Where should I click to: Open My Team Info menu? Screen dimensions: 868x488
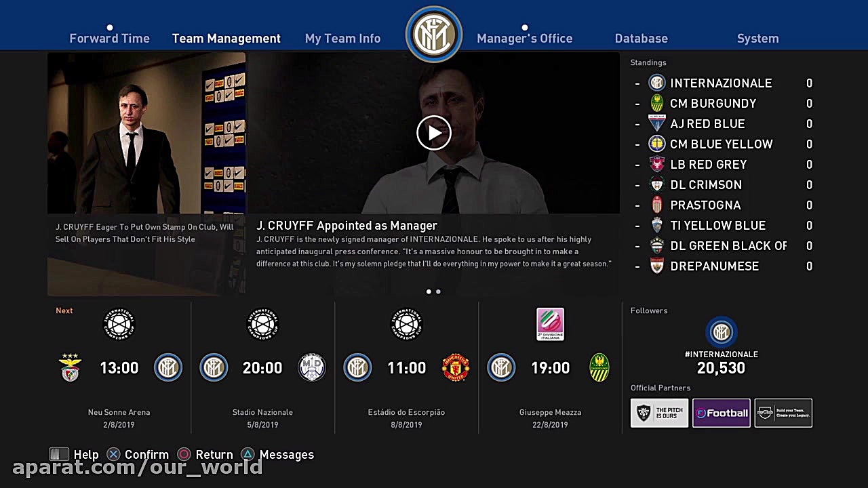[342, 39]
